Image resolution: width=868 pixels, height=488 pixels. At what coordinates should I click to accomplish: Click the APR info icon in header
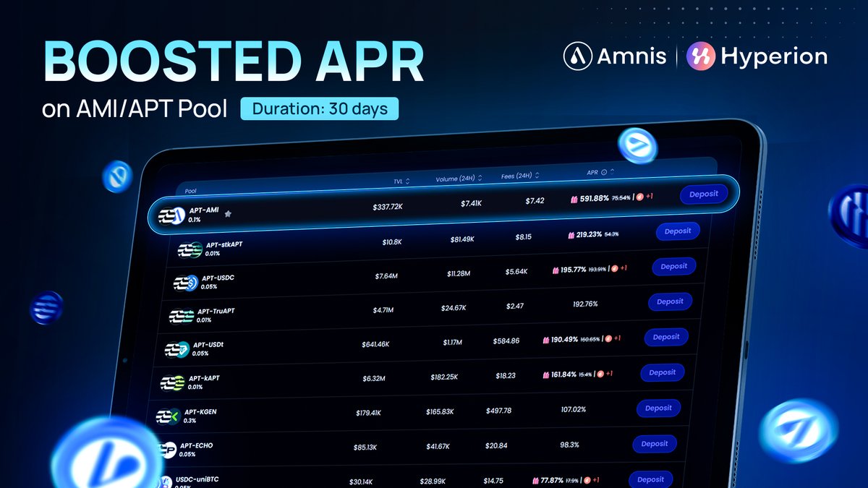605,172
